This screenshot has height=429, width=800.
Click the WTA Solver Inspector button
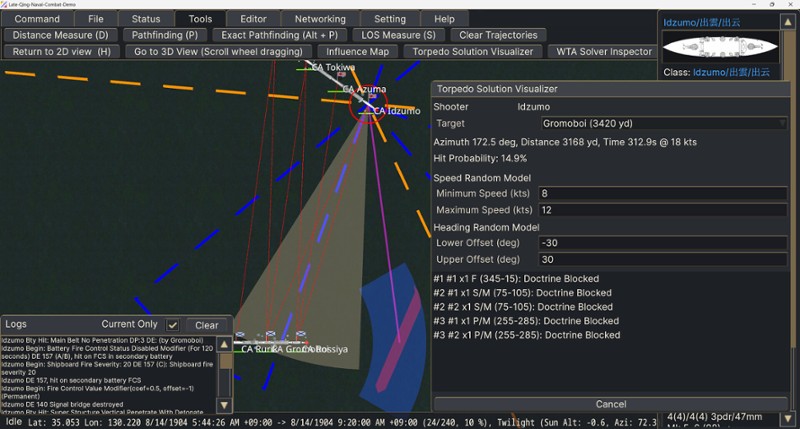604,51
